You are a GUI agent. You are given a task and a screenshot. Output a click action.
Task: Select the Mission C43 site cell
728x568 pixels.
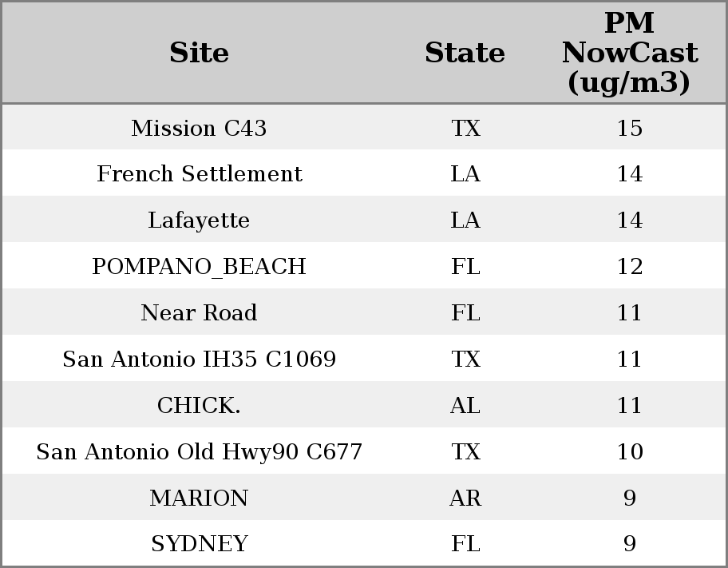[x=199, y=128]
